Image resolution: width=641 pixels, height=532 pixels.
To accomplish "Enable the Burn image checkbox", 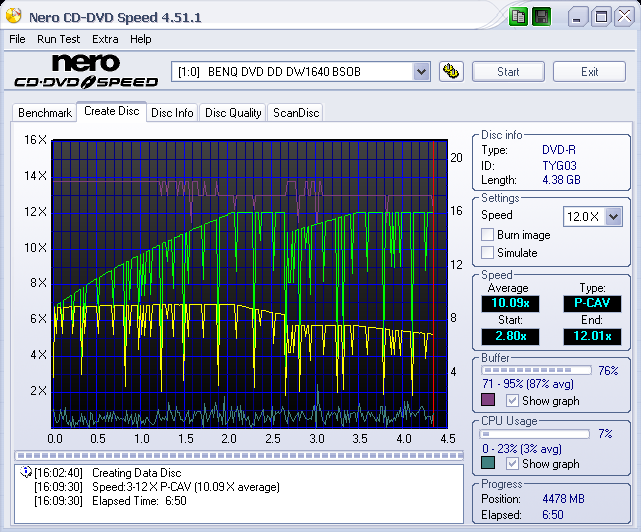I will pos(488,235).
